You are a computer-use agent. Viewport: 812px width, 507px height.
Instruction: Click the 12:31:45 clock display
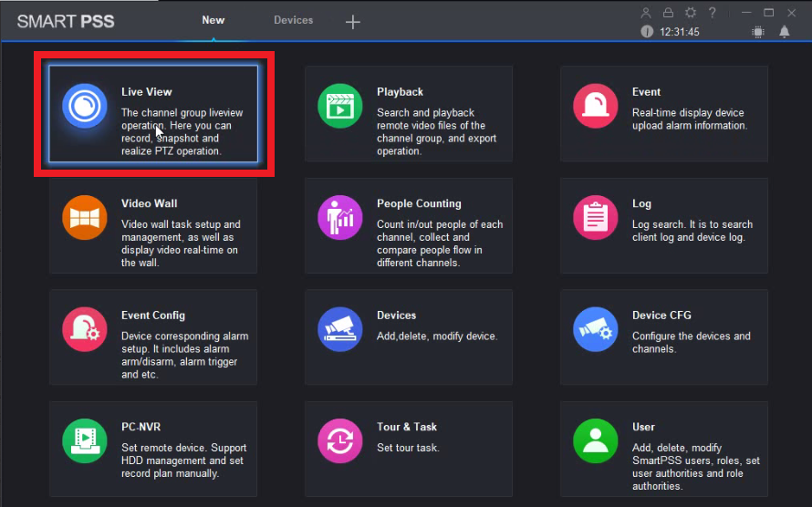[680, 32]
